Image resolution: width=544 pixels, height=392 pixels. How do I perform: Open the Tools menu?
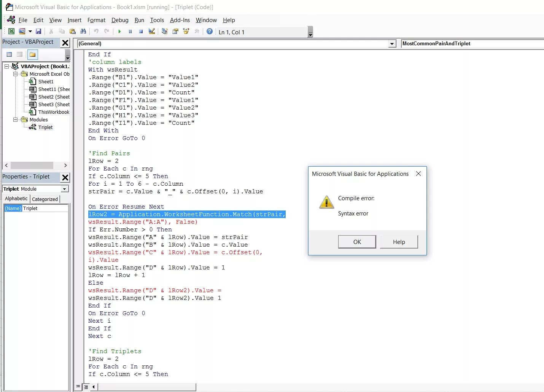click(x=157, y=20)
